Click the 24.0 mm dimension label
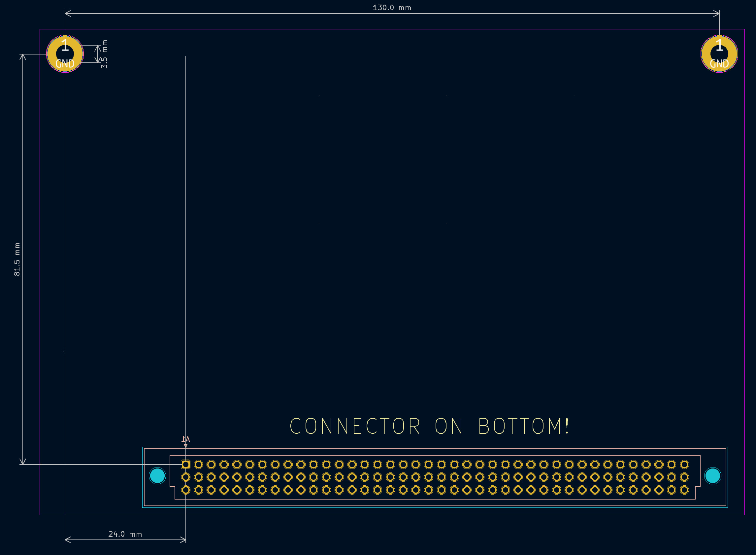The width and height of the screenshot is (756, 555). (x=125, y=534)
